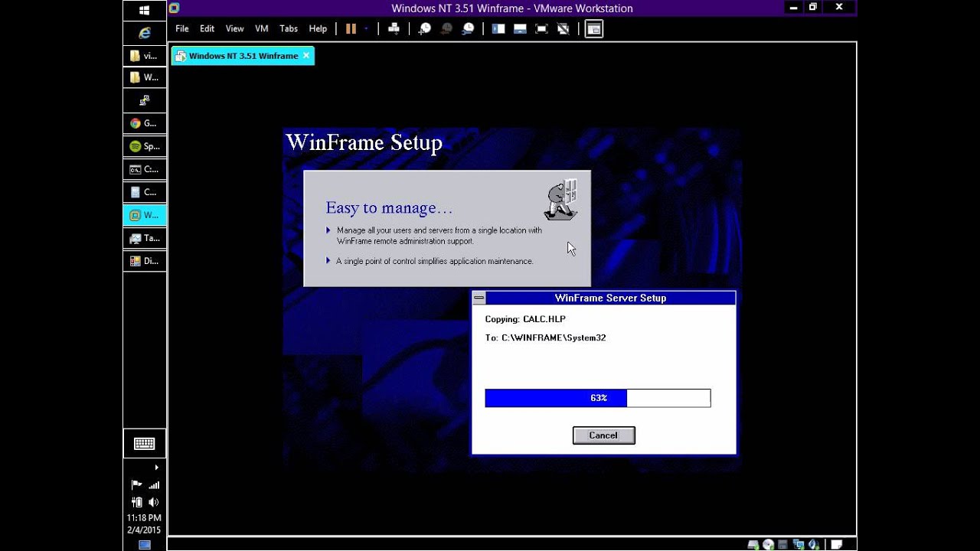The image size is (980, 551).
Task: Open the first folder taskbar button labeled vi...
Action: click(144, 56)
